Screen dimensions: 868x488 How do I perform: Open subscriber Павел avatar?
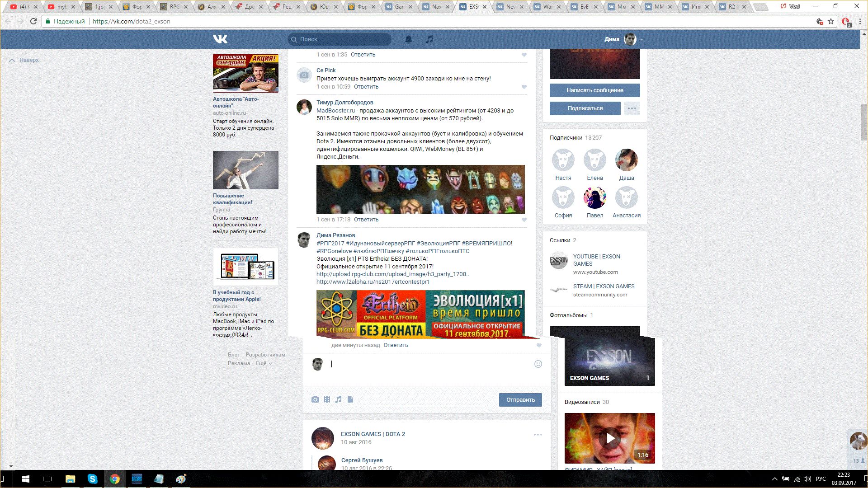point(594,197)
